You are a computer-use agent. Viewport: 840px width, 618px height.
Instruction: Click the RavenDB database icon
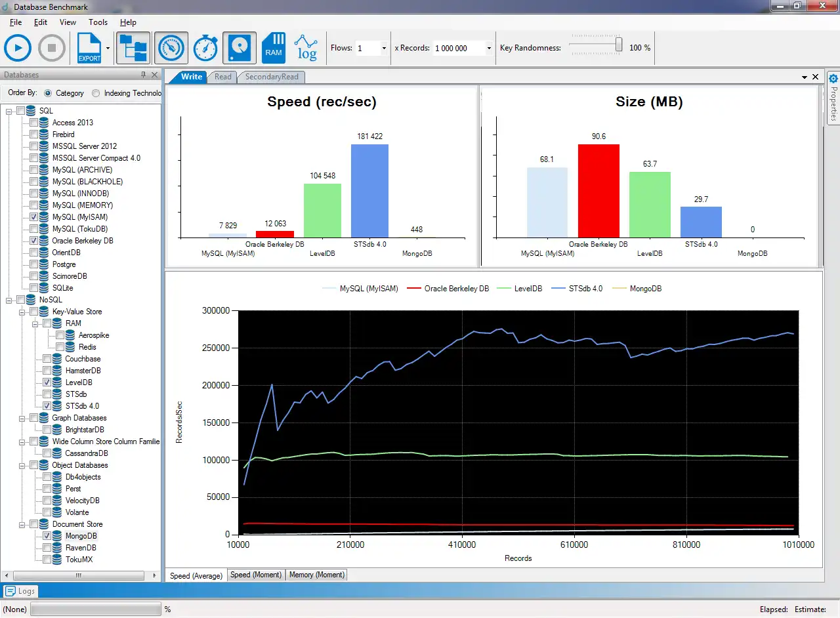pos(57,548)
